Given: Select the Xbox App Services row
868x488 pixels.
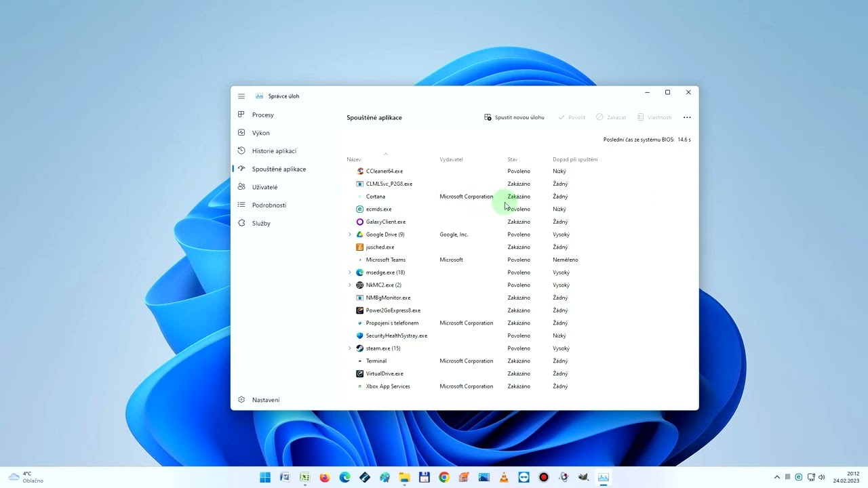Looking at the screenshot, I should tap(519, 386).
